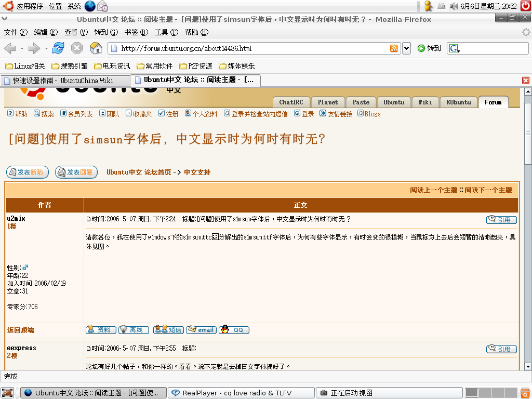
Task: Click the page scrollbar down arrow
Action: pyautogui.click(x=528, y=367)
